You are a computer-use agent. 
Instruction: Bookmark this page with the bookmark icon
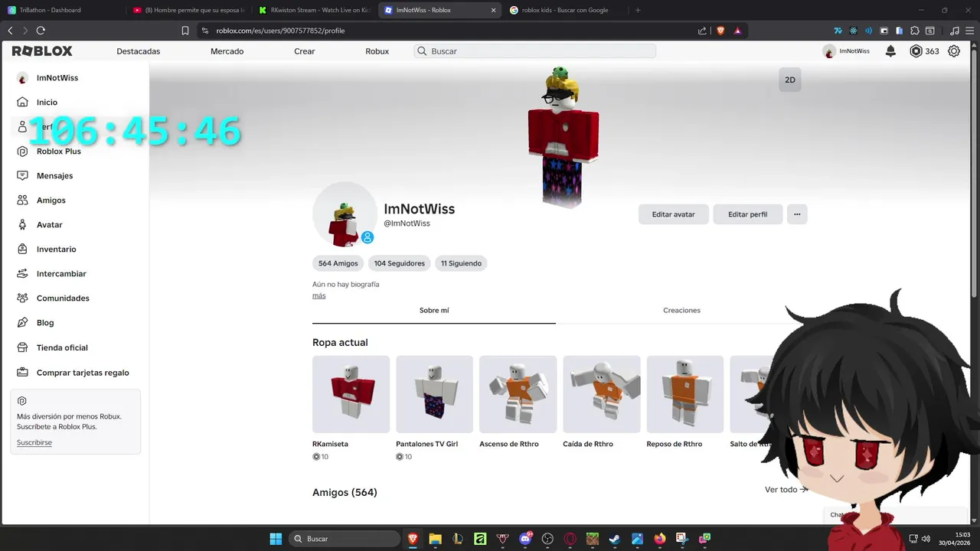[x=185, y=31]
